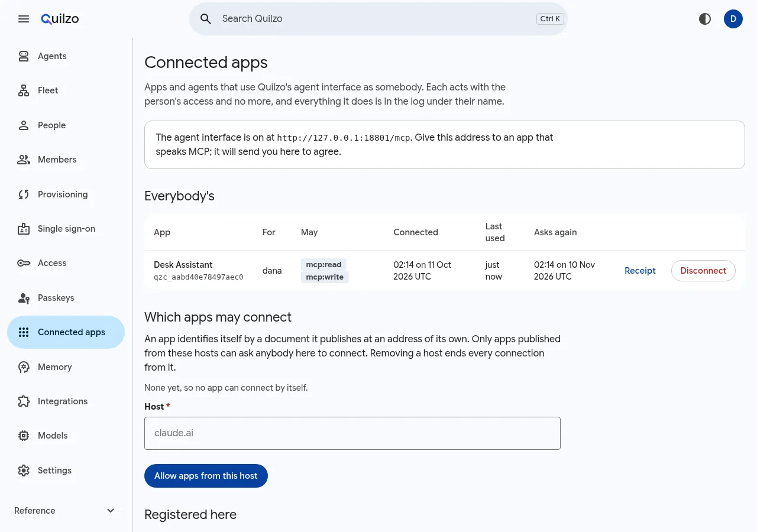Viewport: 757px width, 532px height.
Task: Focus the Host input field
Action: (352, 433)
